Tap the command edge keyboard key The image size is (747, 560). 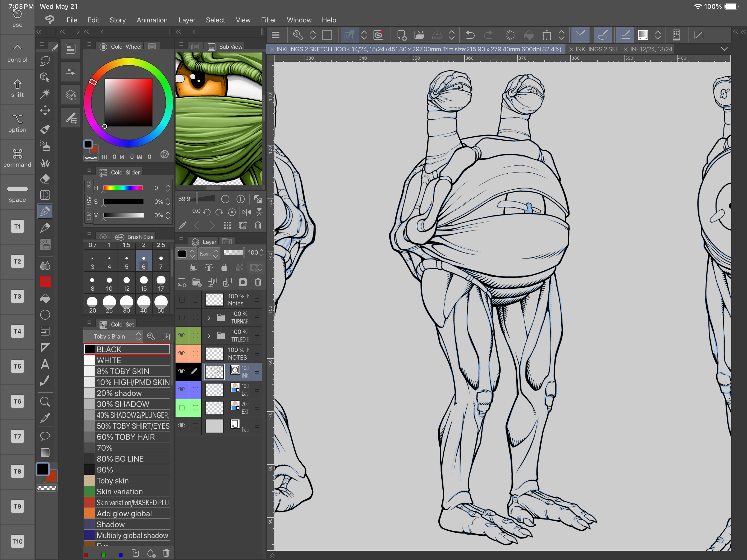pos(17,158)
